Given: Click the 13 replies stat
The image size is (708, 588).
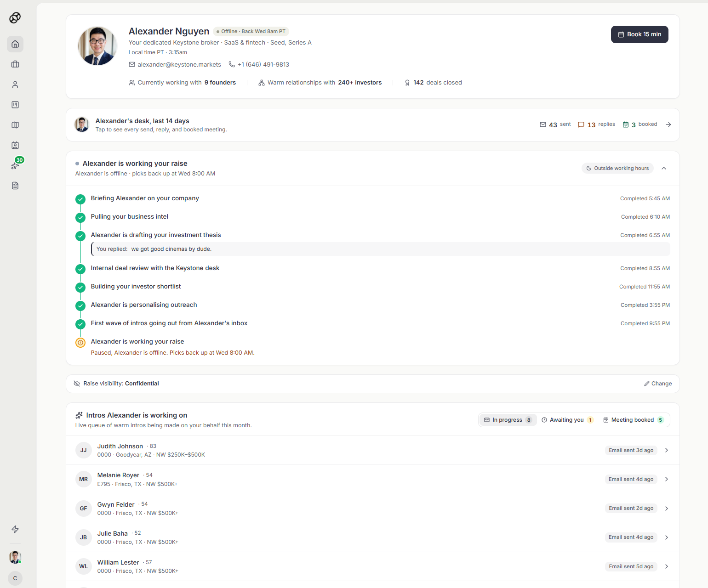Looking at the screenshot, I should tap(596, 124).
